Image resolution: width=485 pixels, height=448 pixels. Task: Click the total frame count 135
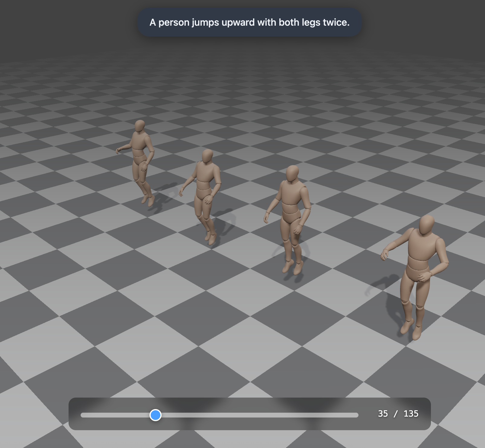[x=411, y=414]
